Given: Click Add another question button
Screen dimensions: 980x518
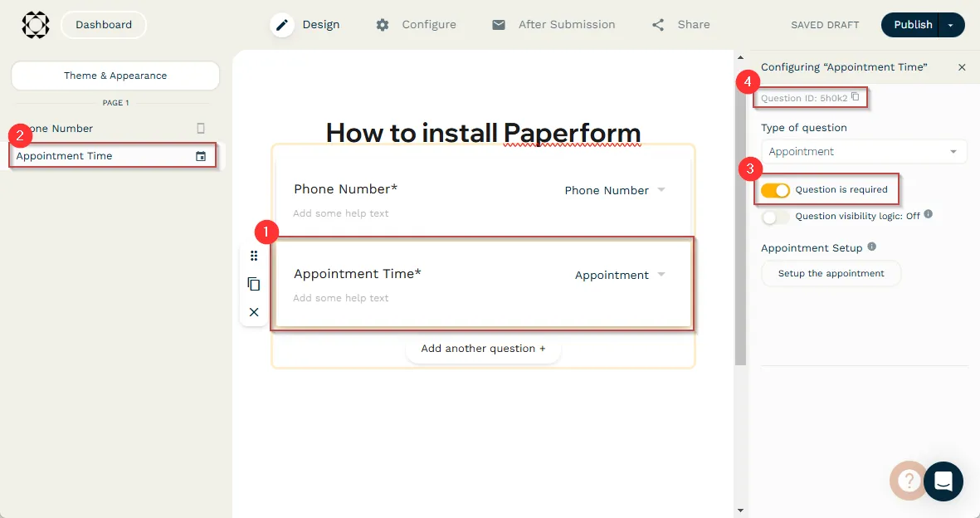Looking at the screenshot, I should pyautogui.click(x=483, y=349).
